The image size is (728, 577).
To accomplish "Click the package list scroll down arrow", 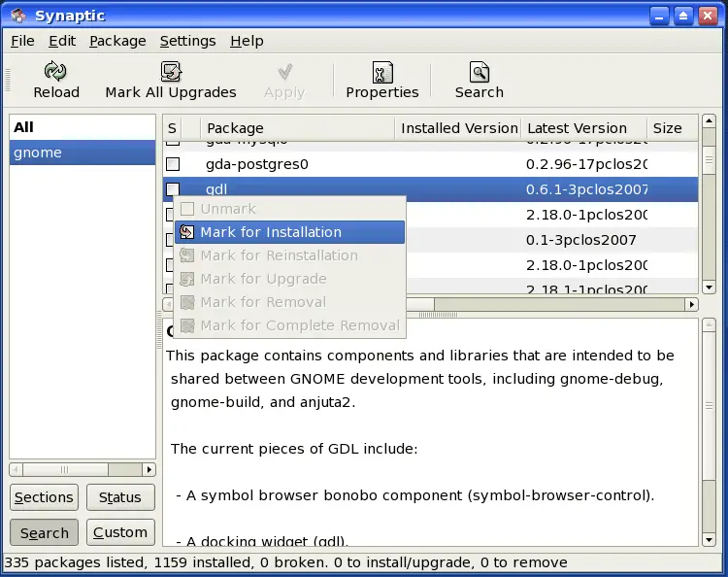I will tap(709, 288).
